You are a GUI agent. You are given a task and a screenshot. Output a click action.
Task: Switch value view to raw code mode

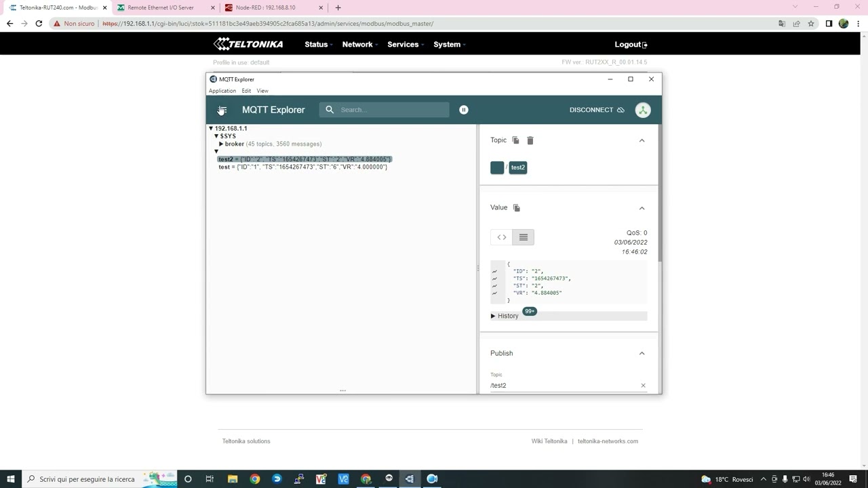coord(502,237)
